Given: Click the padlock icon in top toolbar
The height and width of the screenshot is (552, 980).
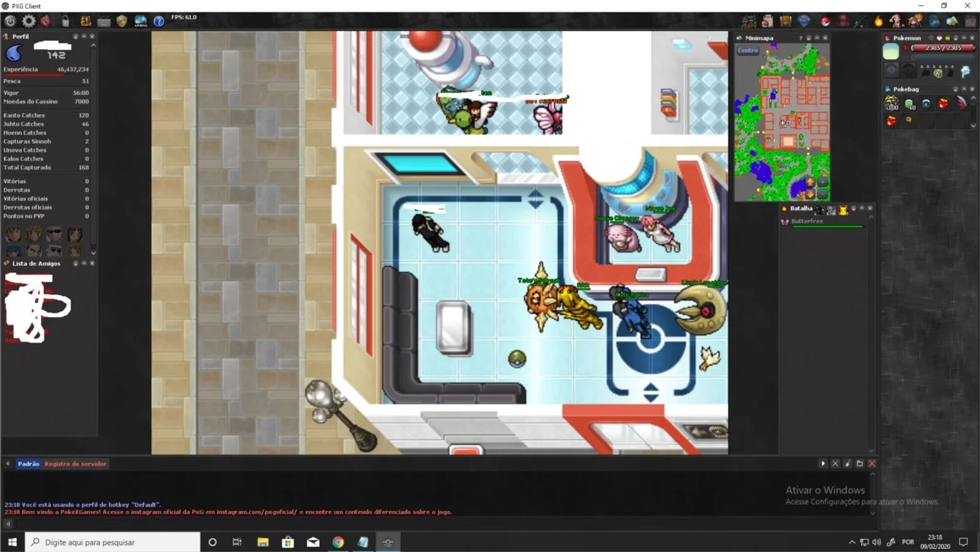Looking at the screenshot, I should 65,21.
